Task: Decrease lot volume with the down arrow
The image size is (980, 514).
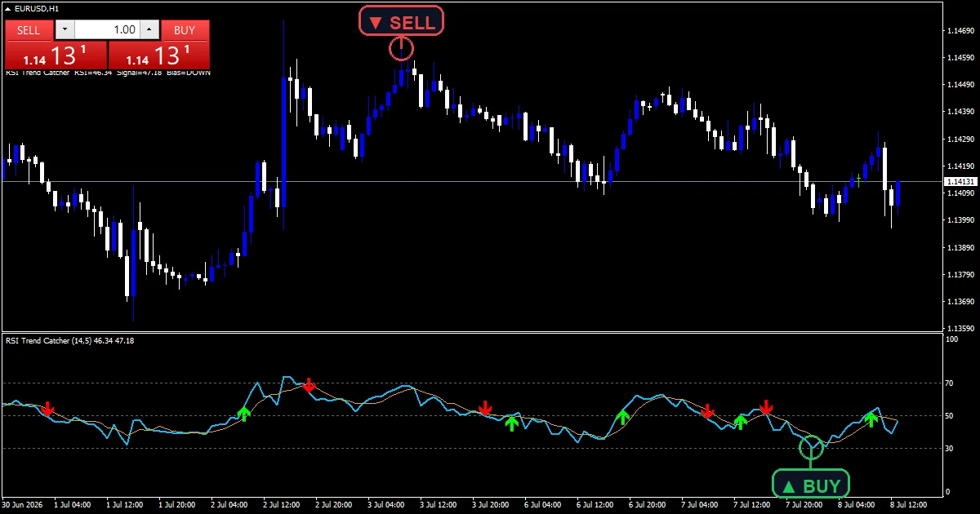Action: click(x=65, y=30)
